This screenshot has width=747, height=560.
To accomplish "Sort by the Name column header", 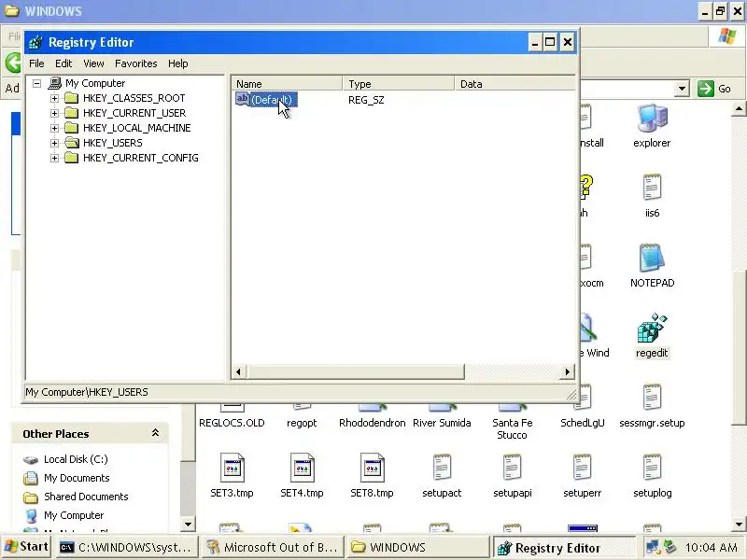I will click(x=287, y=84).
